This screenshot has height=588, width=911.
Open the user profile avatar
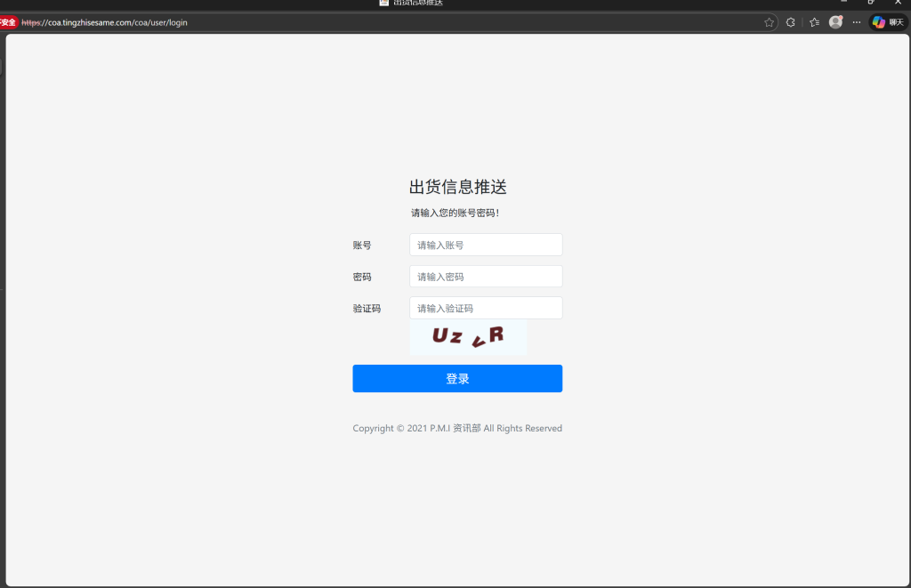click(835, 22)
